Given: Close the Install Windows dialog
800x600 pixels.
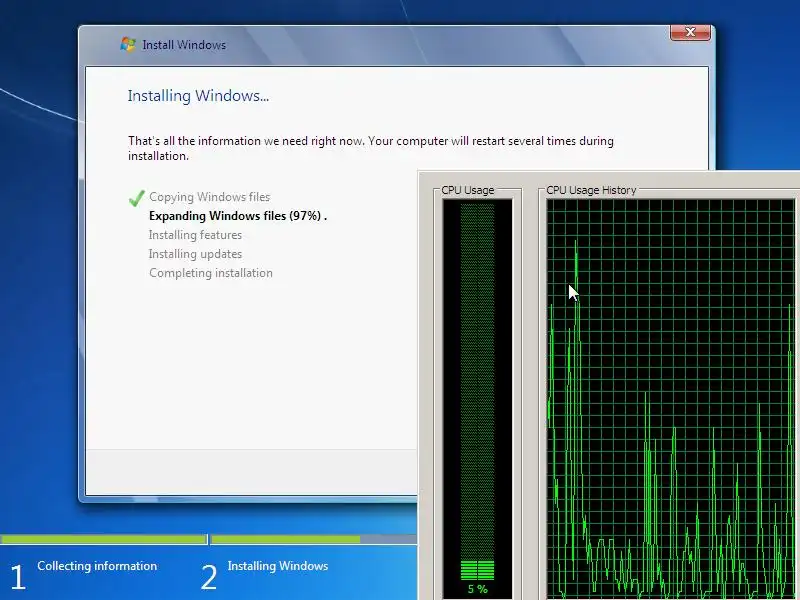Looking at the screenshot, I should click(690, 32).
